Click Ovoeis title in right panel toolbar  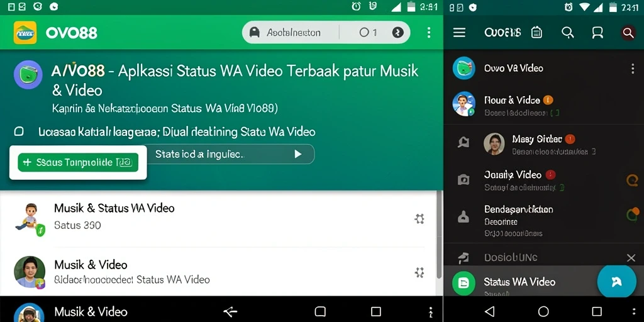point(502,33)
